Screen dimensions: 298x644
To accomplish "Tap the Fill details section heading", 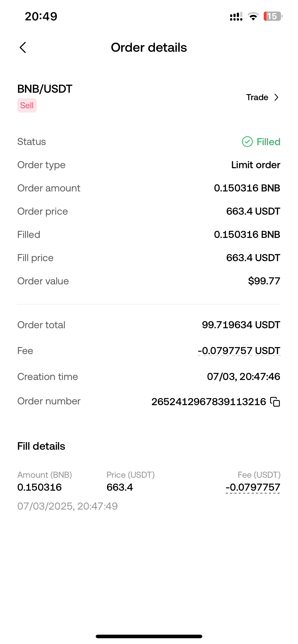I will click(41, 446).
